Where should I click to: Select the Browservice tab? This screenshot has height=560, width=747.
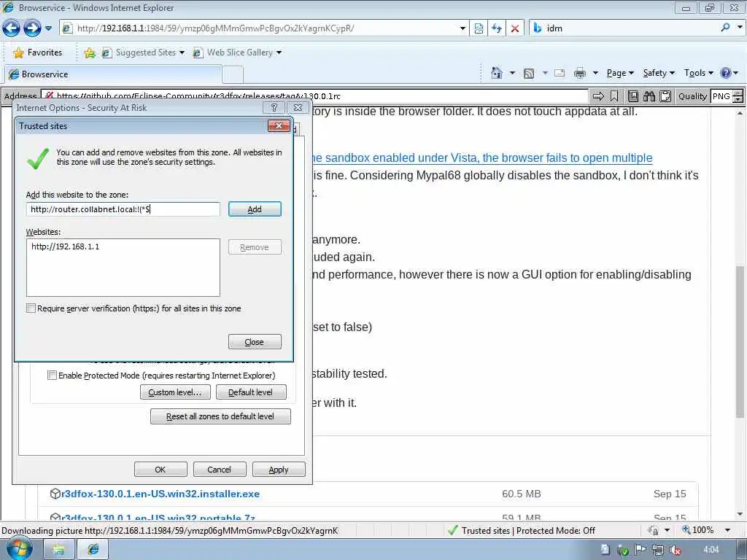tap(112, 74)
